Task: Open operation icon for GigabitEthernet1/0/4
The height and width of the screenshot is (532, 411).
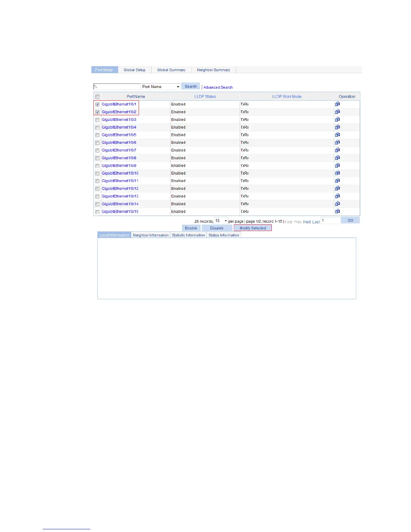Action: click(337, 127)
